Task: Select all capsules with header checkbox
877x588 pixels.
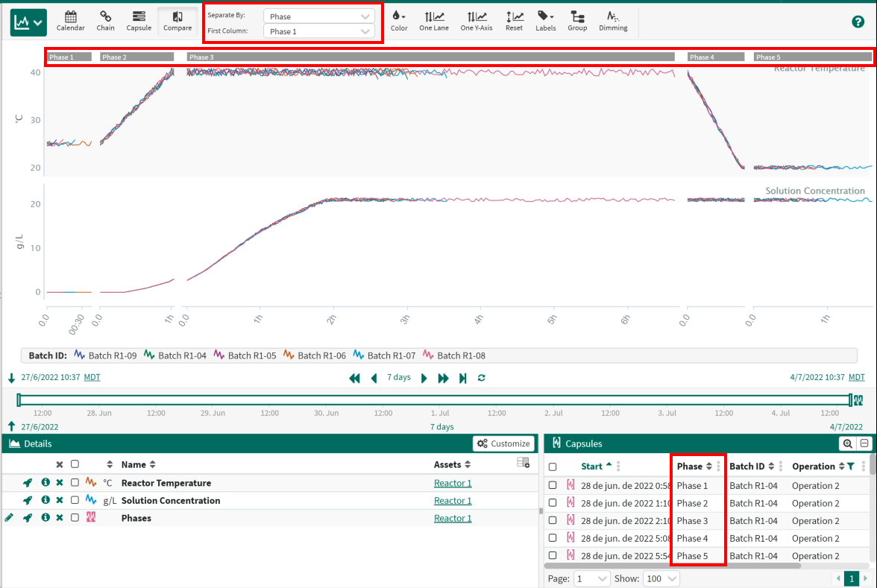Action: [x=553, y=467]
